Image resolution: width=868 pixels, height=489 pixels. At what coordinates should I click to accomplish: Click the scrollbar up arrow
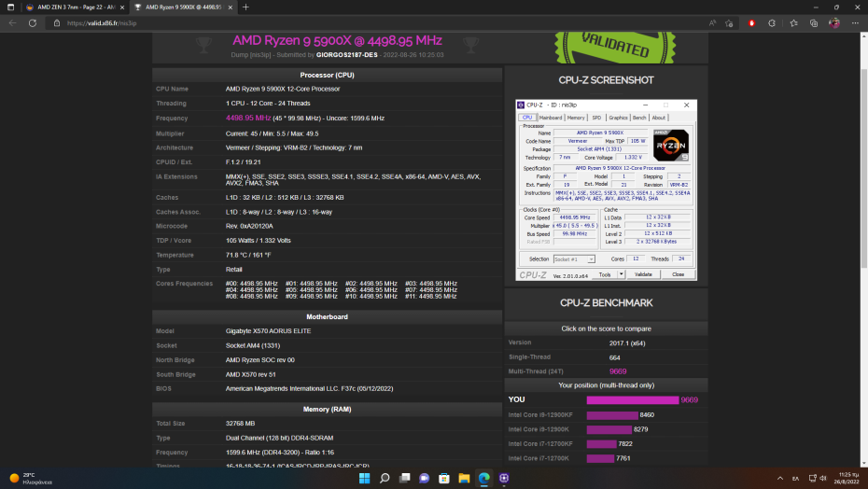tap(863, 36)
